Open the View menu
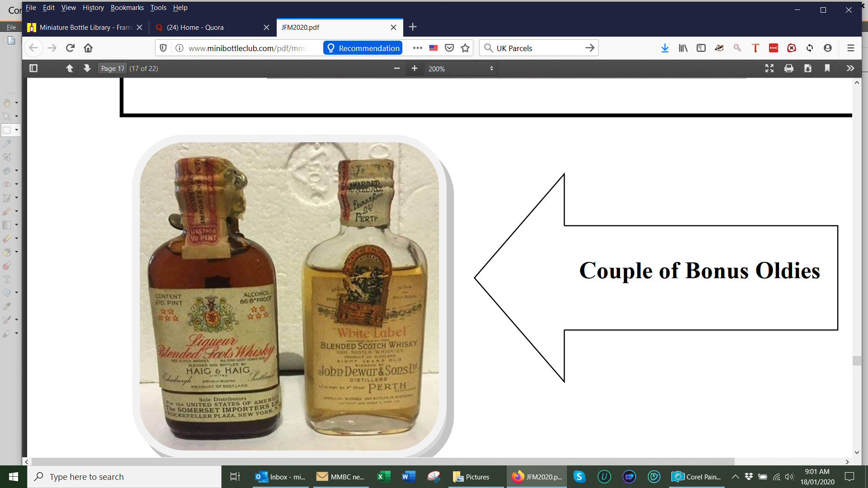 click(x=68, y=8)
